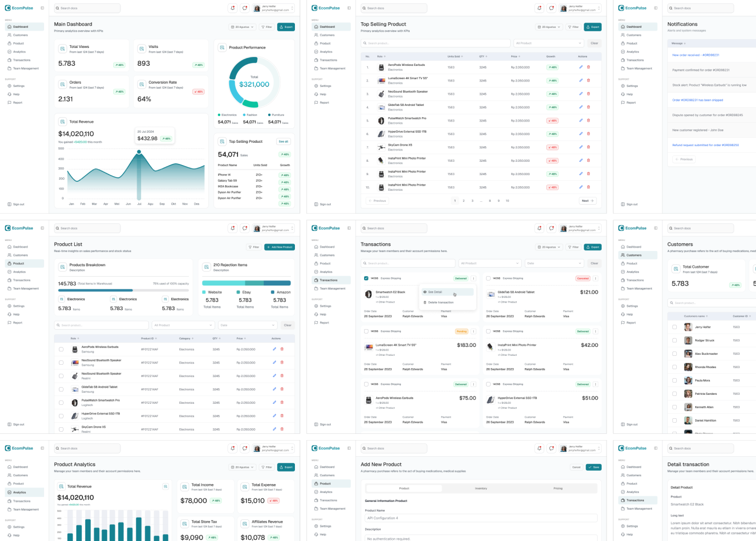Click the warehouse capacity progress bar
756x541 pixels.
tap(123, 289)
